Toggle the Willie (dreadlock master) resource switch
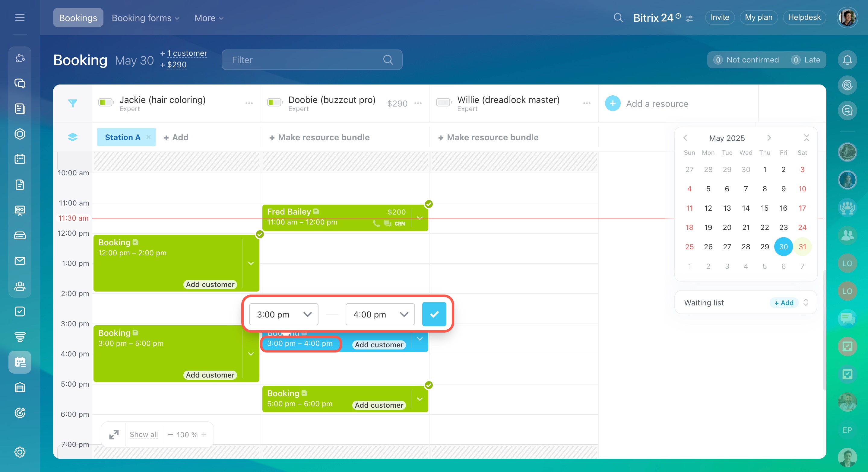 [x=443, y=103]
